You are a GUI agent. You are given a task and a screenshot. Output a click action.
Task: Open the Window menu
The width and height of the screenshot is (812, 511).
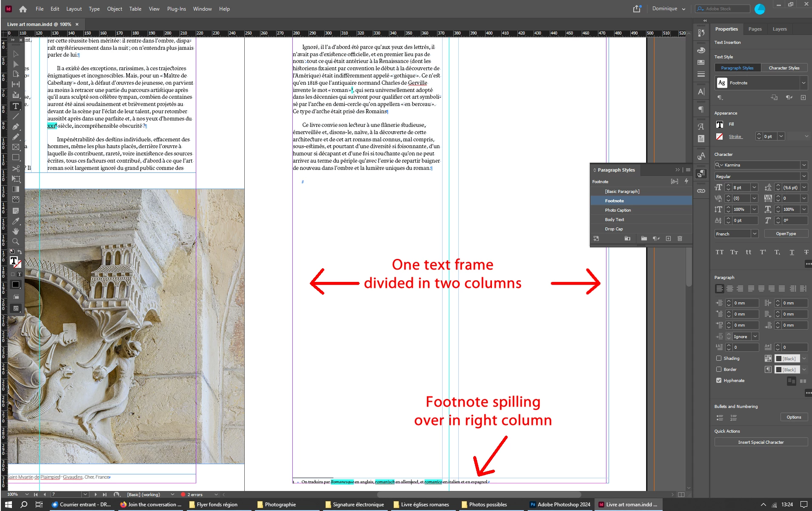[202, 9]
